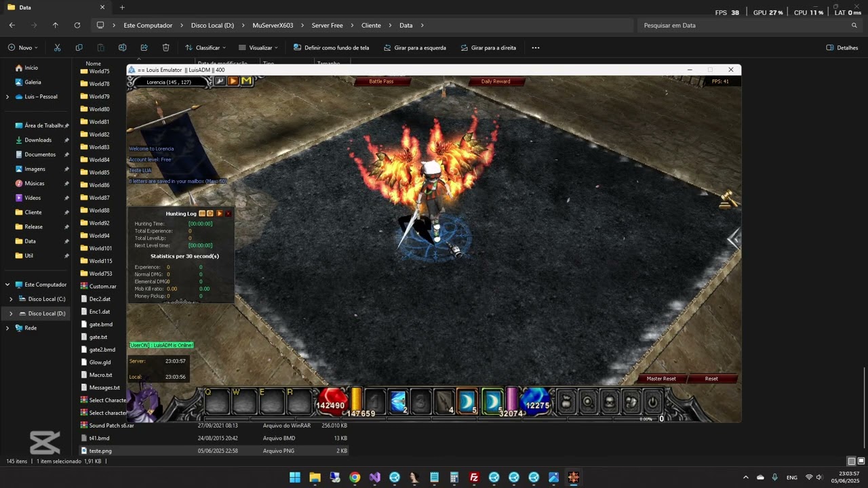Screen dimensions: 868x488
Task: Click the blue mana orb
Action: coord(537,401)
